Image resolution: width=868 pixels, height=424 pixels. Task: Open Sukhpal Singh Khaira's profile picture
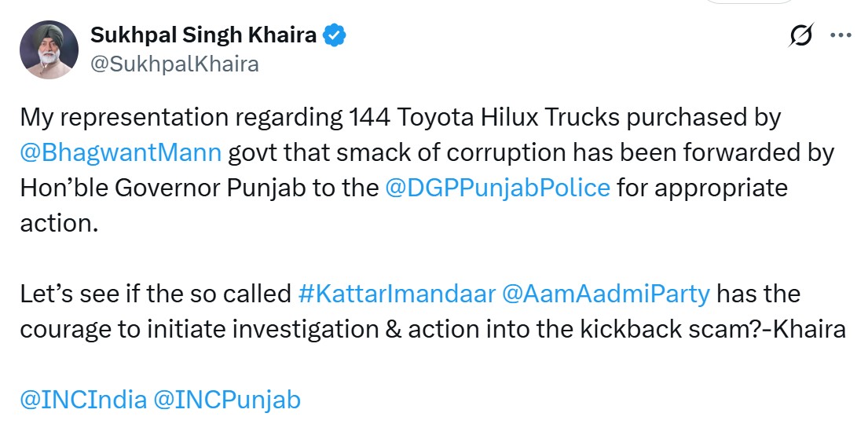click(49, 49)
